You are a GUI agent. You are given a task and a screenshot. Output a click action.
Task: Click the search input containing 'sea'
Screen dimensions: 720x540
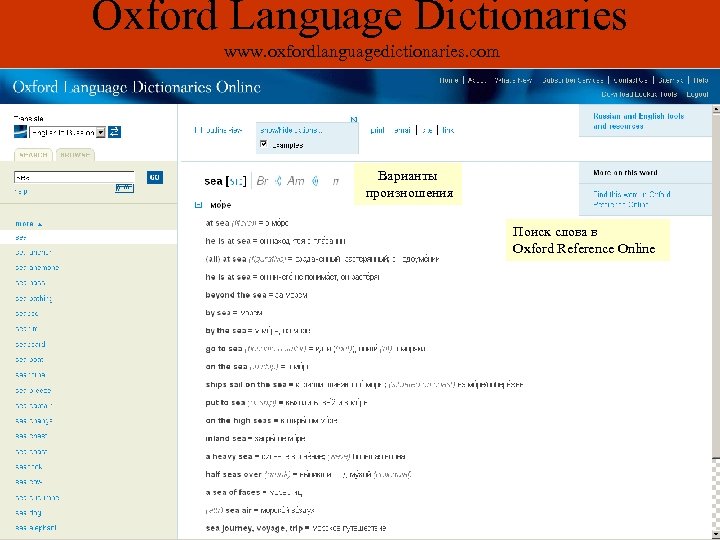[74, 177]
